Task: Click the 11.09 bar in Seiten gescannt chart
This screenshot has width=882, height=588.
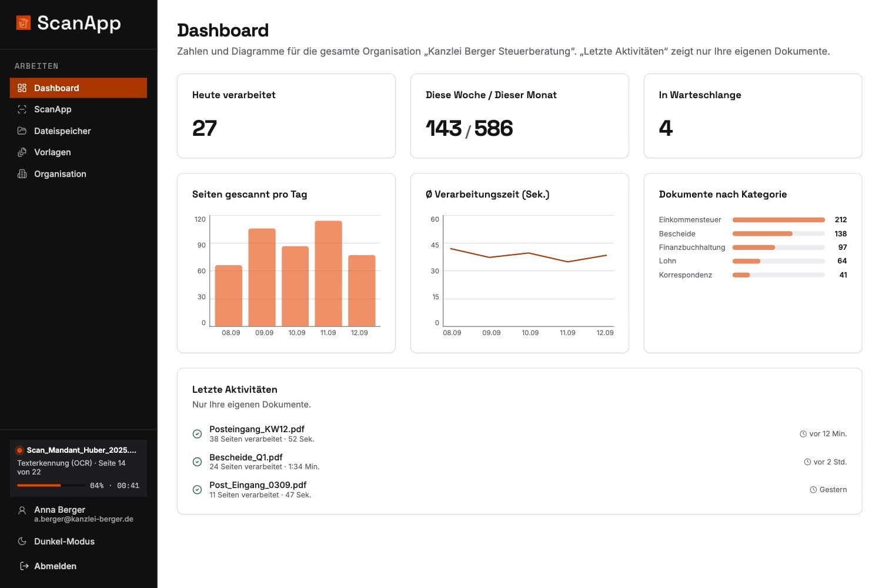Action: click(x=328, y=273)
